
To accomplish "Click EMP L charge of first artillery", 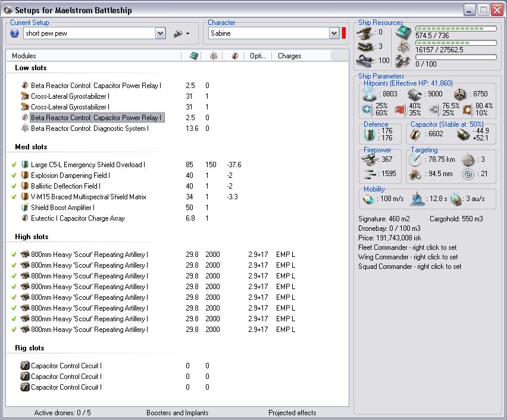I will [x=286, y=255].
